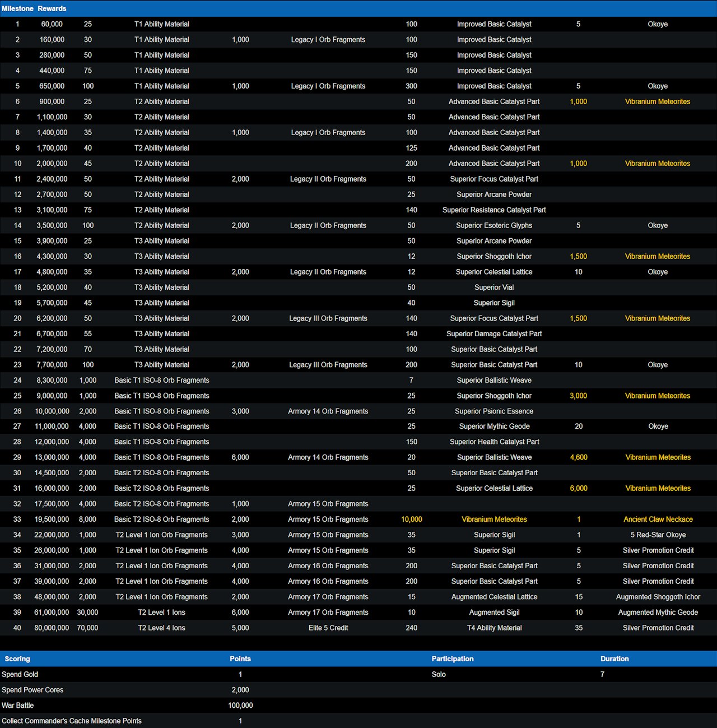This screenshot has width=717, height=728.
Task: Click the 100,000 War Battle points value
Action: pos(240,706)
